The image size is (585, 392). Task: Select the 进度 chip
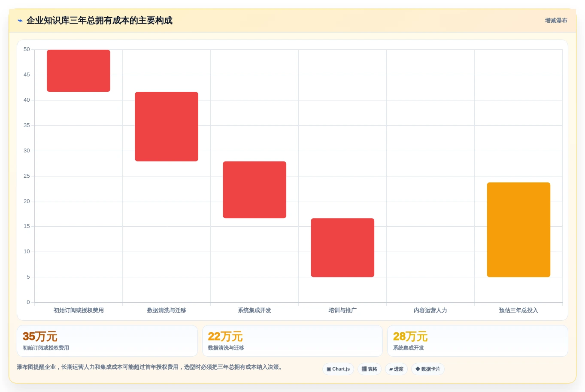tap(396, 369)
